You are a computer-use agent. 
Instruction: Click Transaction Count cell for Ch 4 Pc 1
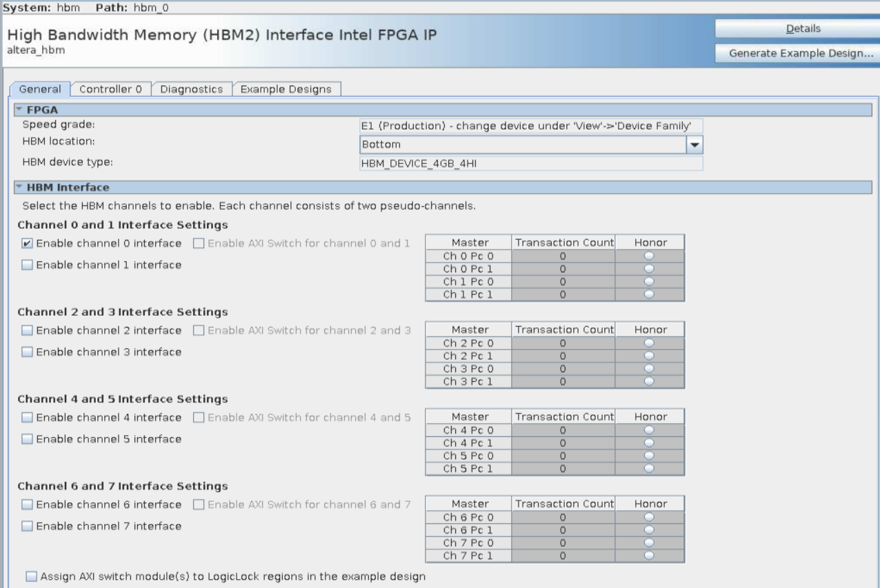click(x=563, y=443)
